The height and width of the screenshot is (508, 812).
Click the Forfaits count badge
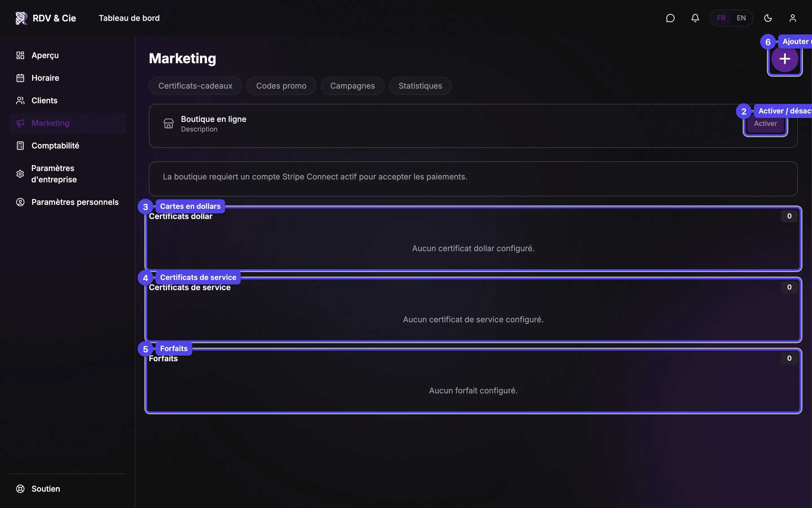789,358
